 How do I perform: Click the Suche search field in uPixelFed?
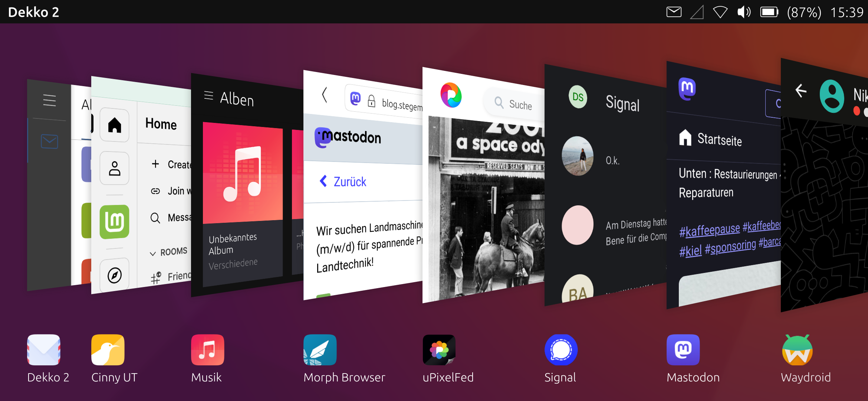tap(514, 104)
